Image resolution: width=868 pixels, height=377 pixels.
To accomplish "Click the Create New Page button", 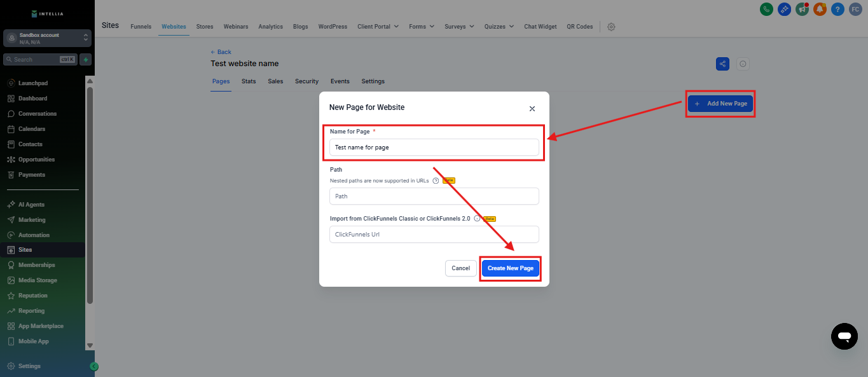I will (x=510, y=268).
